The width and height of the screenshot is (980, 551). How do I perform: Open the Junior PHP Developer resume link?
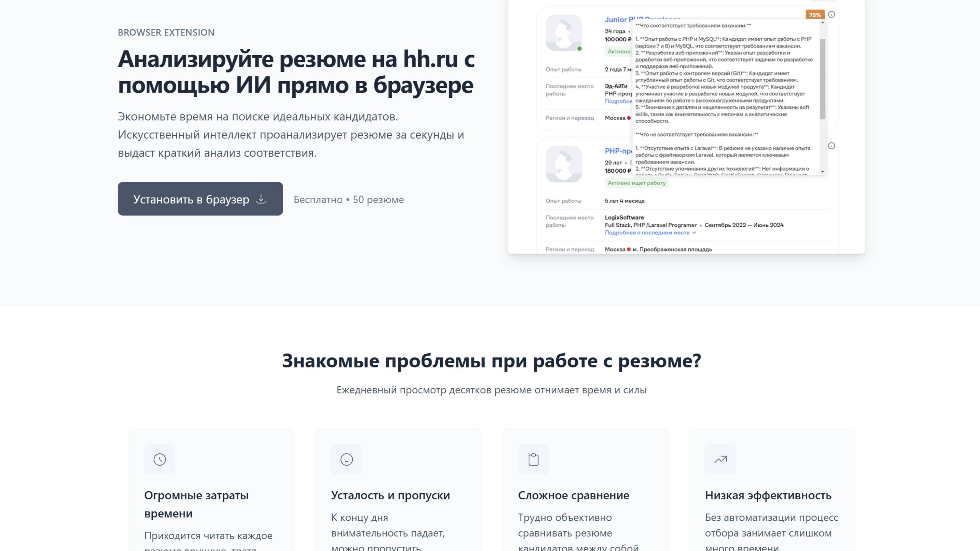click(616, 19)
